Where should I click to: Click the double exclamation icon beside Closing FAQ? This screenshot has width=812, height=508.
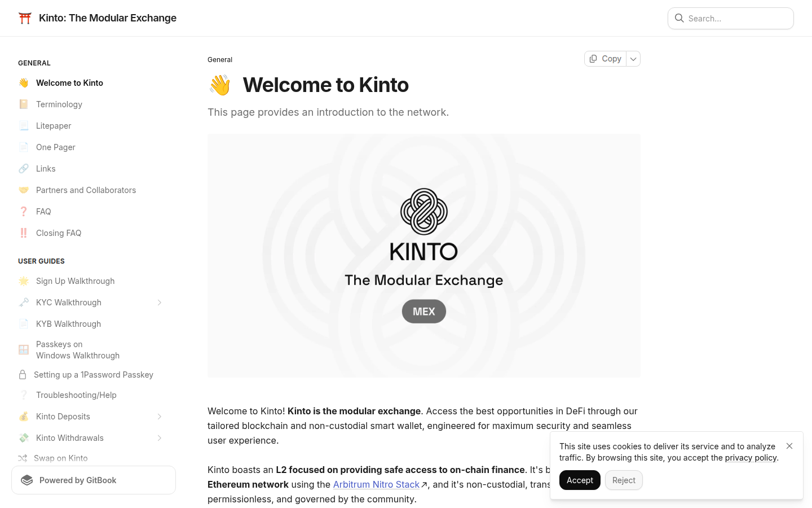[24, 233]
